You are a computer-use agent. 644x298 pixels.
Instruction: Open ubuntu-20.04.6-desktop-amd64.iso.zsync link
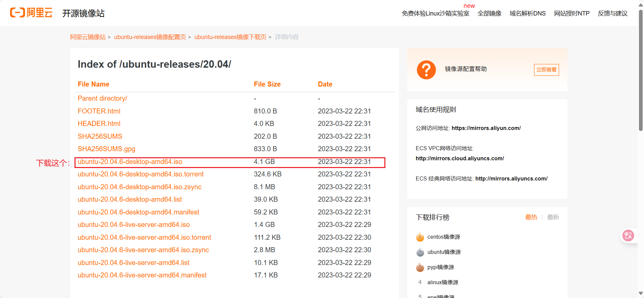pos(140,187)
